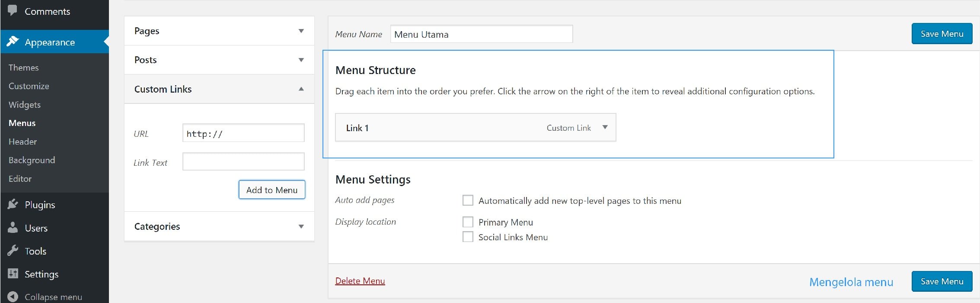Expand the Posts panel arrow

[301, 60]
